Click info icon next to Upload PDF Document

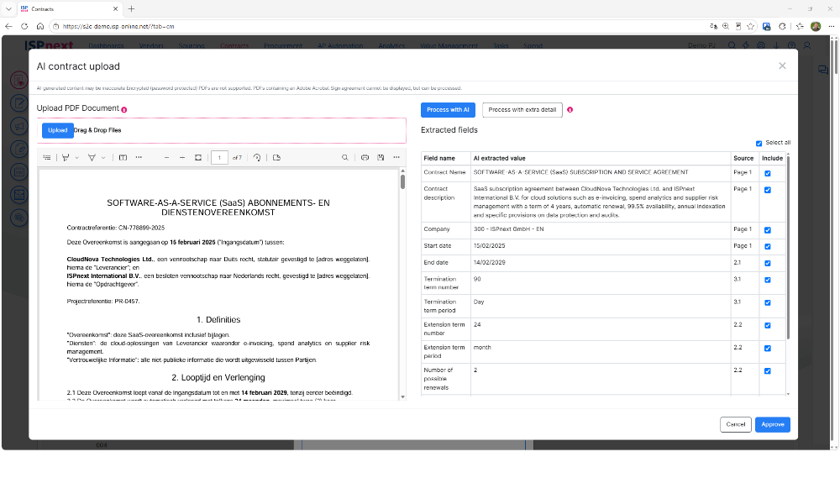[124, 110]
